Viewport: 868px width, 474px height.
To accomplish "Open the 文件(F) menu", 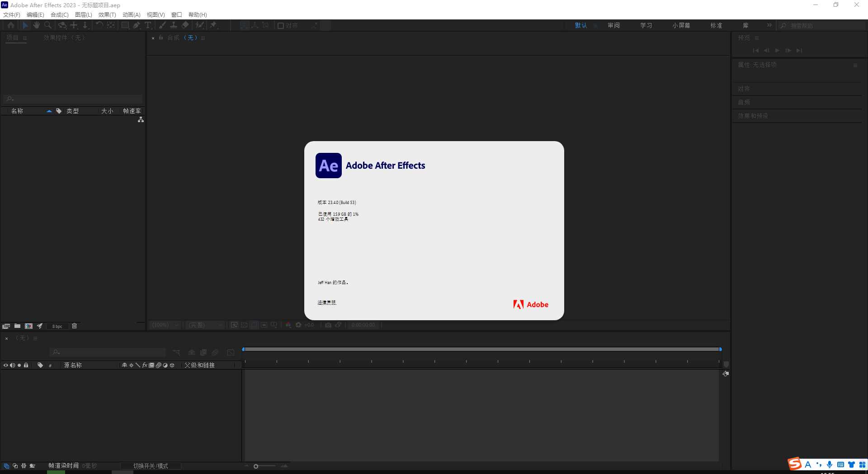I will point(12,15).
